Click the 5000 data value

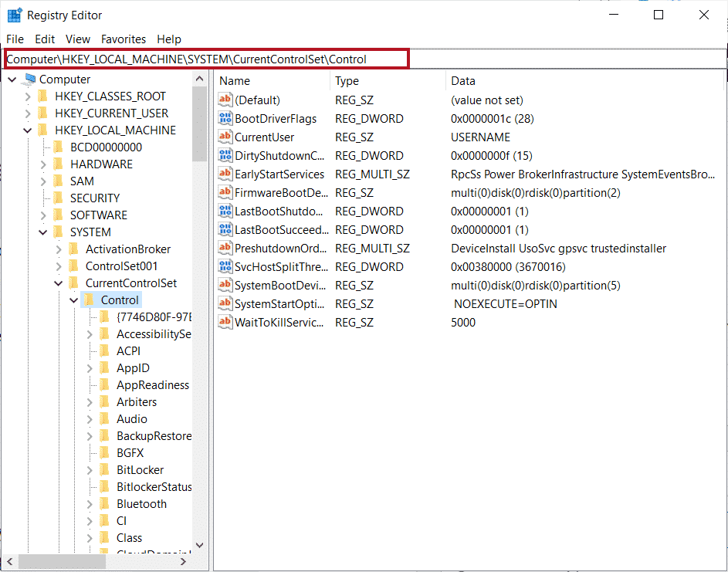click(463, 323)
